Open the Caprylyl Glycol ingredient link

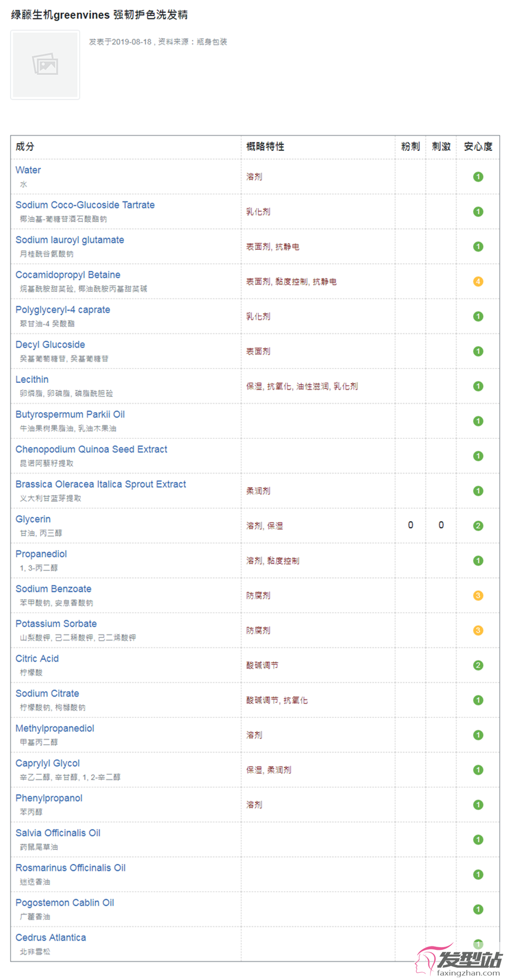tap(47, 764)
